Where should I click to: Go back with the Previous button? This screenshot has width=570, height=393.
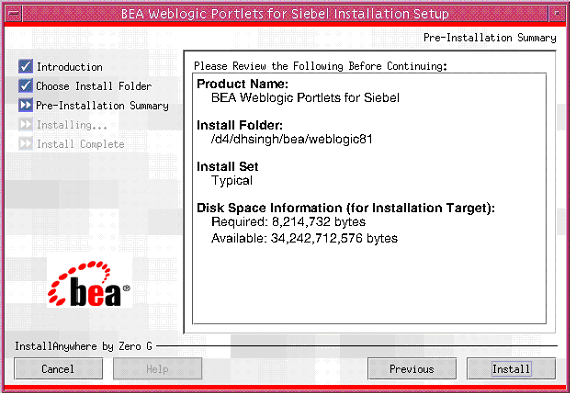click(412, 369)
